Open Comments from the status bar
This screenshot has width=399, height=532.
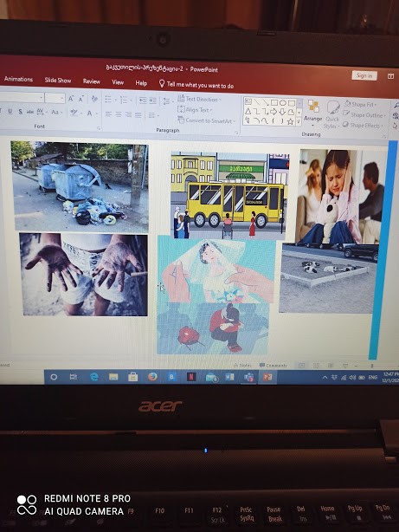274,366
